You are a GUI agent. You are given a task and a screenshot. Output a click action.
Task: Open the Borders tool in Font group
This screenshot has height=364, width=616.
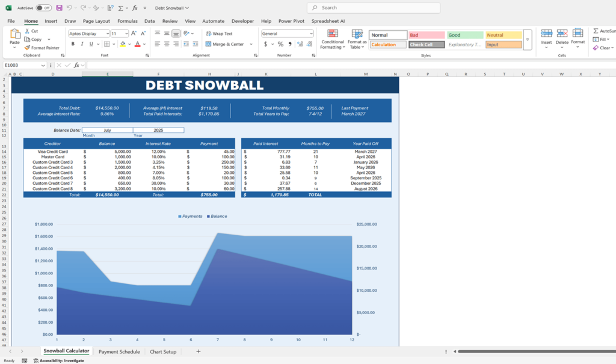coord(106,44)
